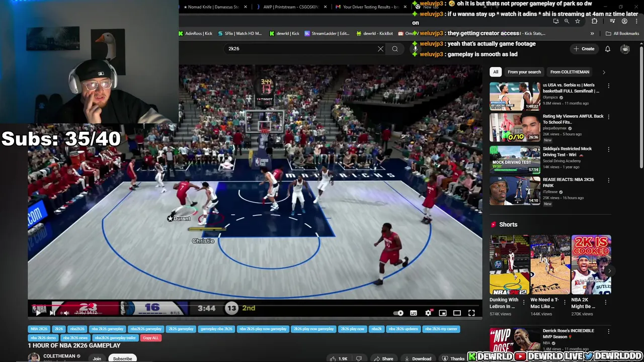Clear the 2k26 search text
The width and height of the screenshot is (644, 362).
pyautogui.click(x=380, y=49)
